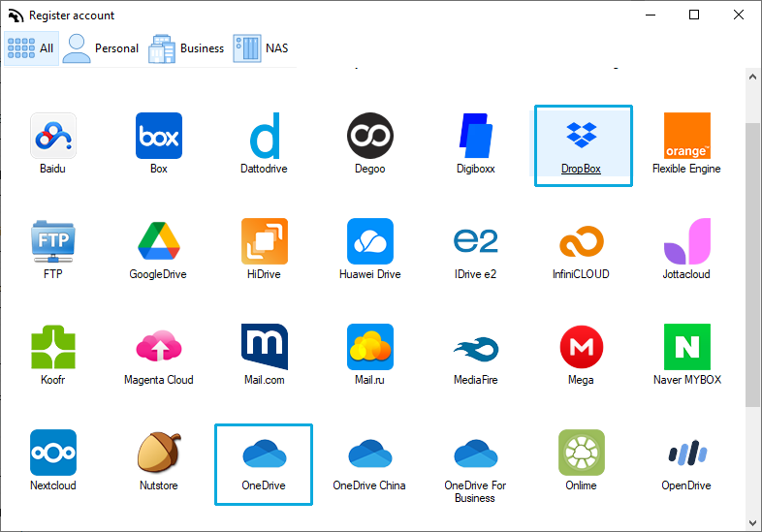The height and width of the screenshot is (532, 762).
Task: Choose the Box storage icon
Action: click(x=159, y=136)
